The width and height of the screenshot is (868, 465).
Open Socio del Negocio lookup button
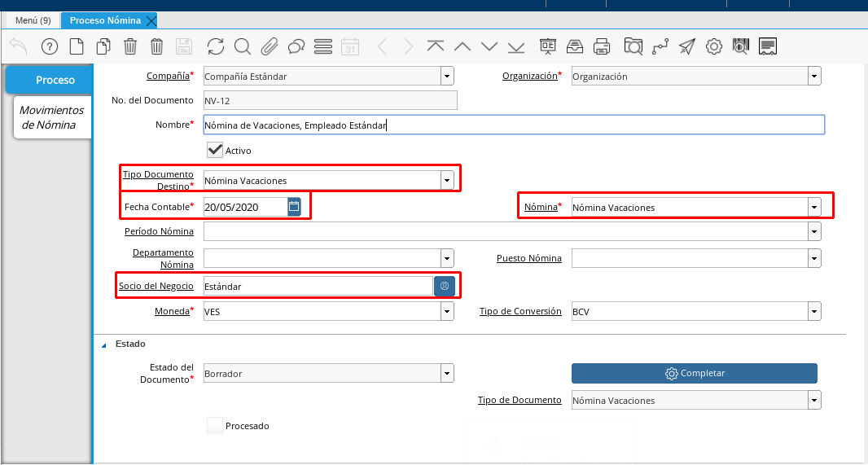(445, 286)
